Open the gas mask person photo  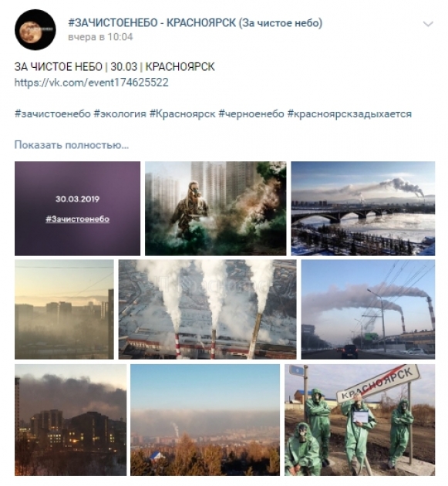click(216, 208)
